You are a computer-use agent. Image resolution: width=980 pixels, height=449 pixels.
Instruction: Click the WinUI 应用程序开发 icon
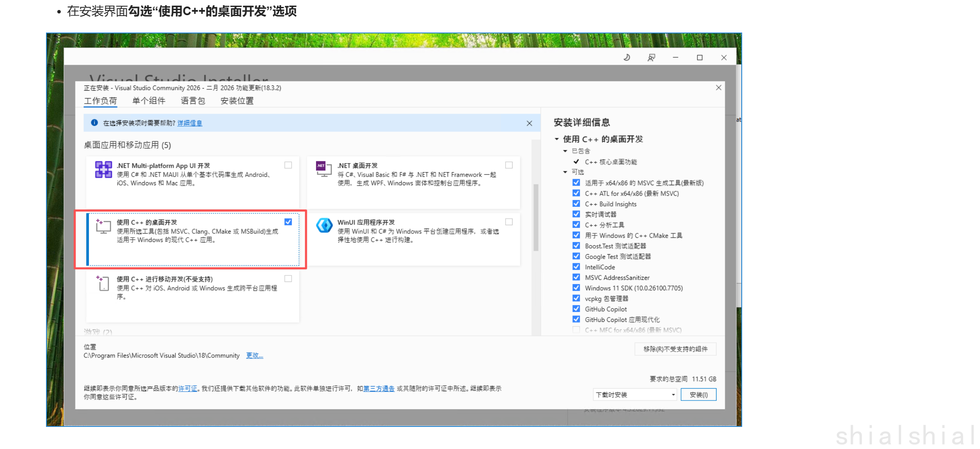pos(324,226)
